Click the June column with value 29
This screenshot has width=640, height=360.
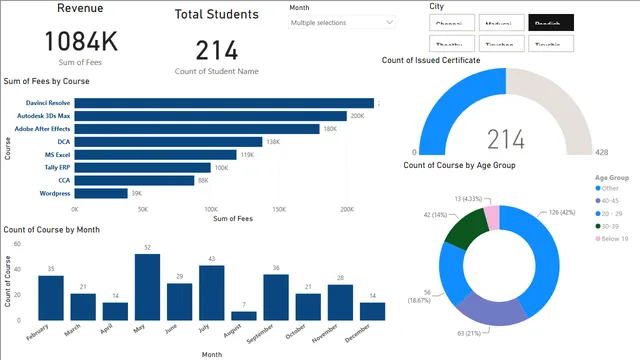(180, 302)
